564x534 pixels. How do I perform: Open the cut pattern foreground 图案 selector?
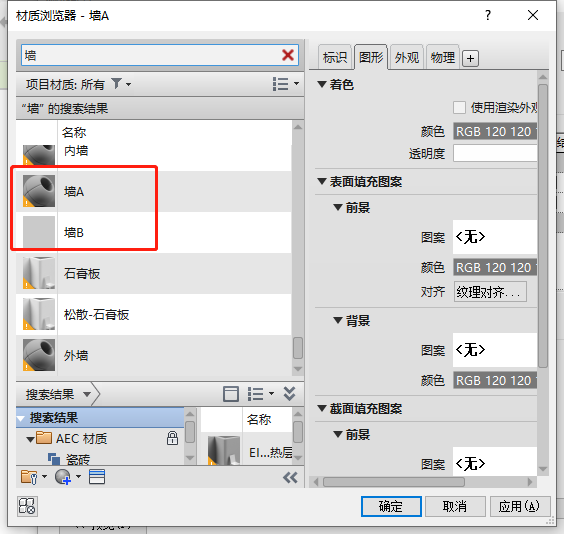[x=495, y=462]
